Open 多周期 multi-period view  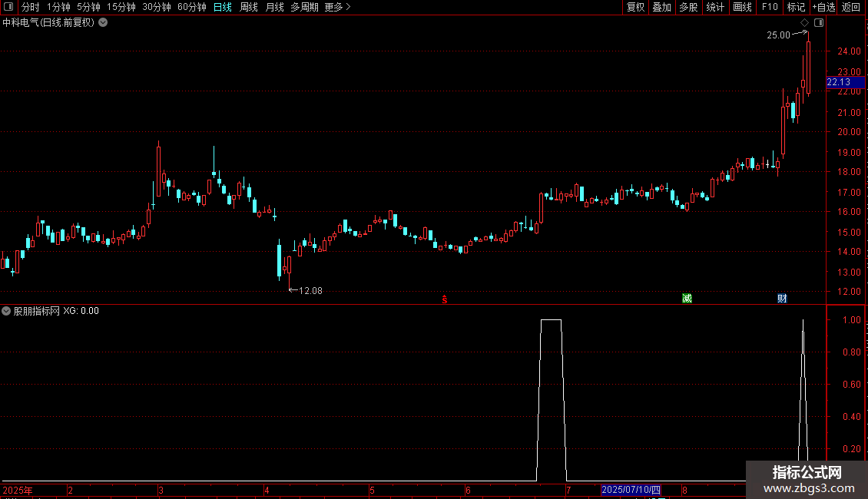[304, 7]
